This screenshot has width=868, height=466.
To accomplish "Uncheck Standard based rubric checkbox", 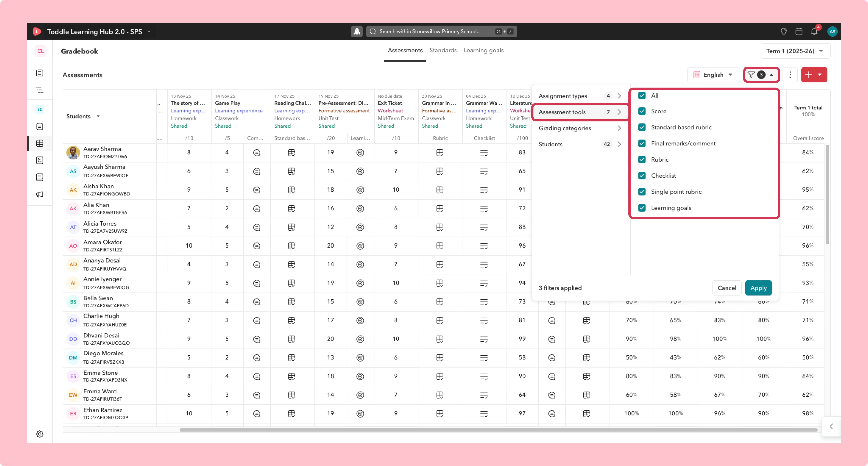I will click(x=642, y=127).
